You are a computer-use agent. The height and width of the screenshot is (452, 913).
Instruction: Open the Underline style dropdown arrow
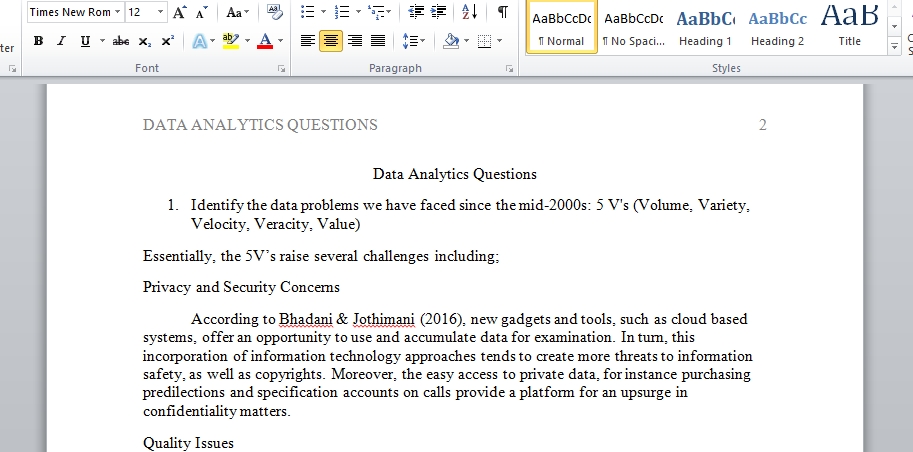click(102, 41)
